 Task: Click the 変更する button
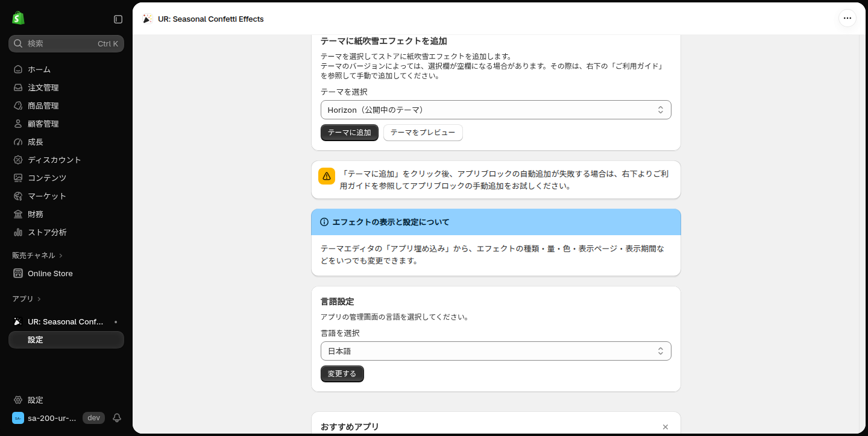[x=342, y=374]
